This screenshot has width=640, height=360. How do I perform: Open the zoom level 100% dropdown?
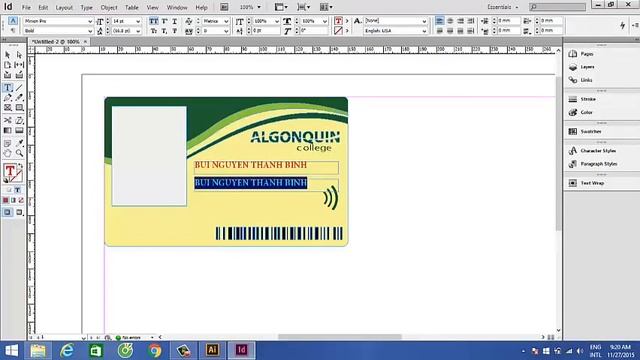click(x=259, y=7)
